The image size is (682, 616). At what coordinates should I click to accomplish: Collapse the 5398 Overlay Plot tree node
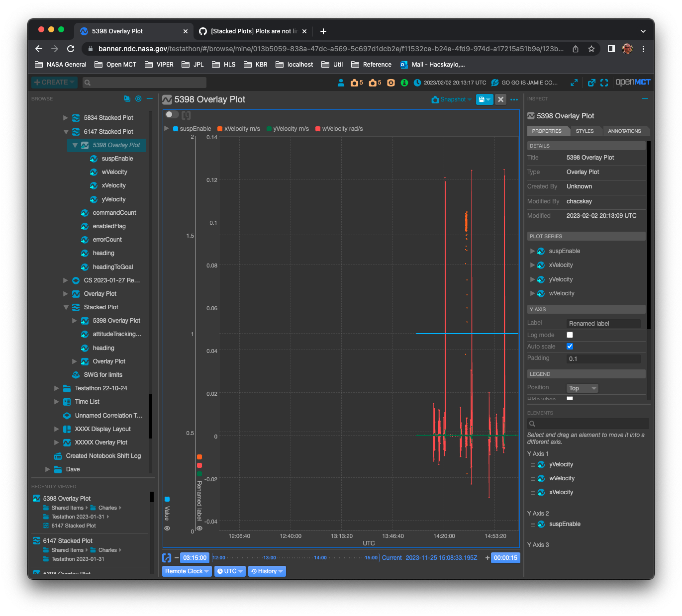[75, 145]
